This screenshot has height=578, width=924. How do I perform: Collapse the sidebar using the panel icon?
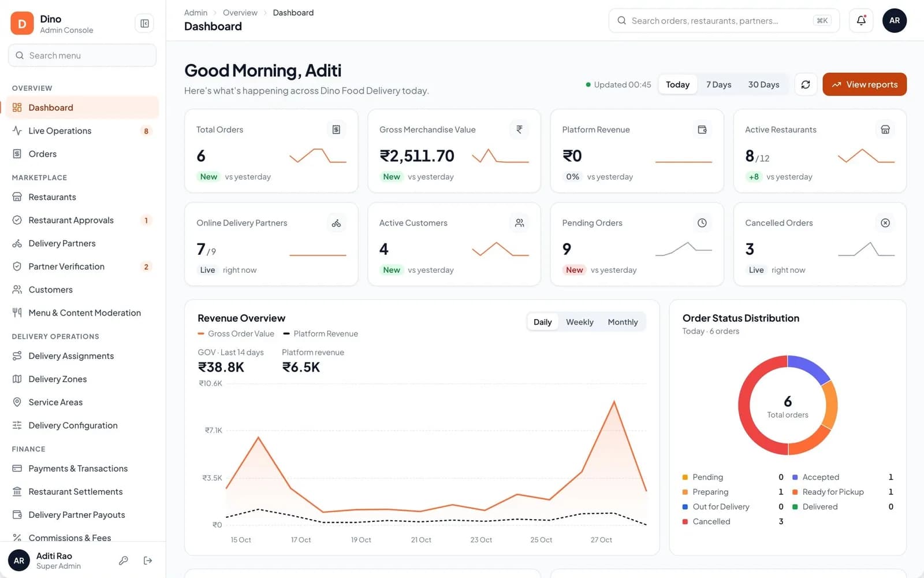point(144,24)
